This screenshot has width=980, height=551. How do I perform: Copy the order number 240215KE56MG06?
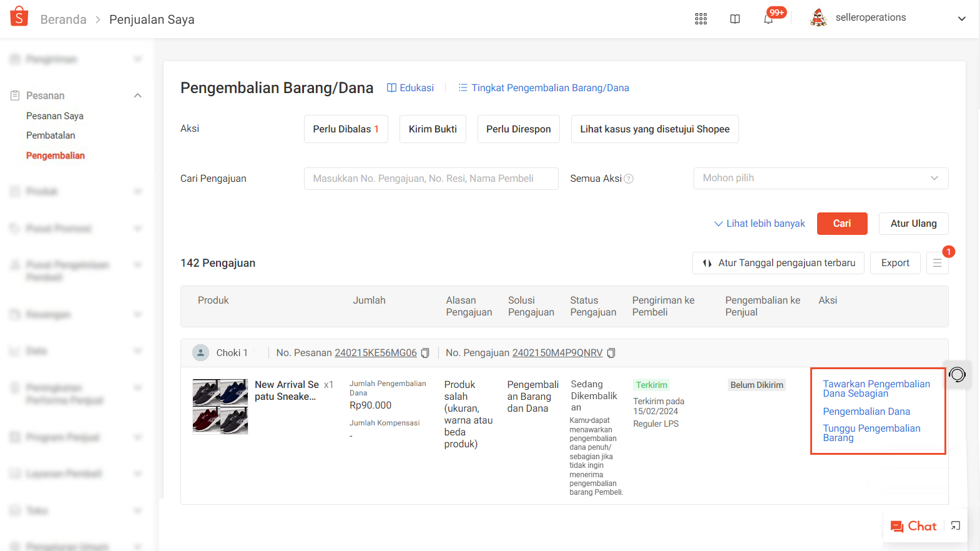click(x=425, y=353)
